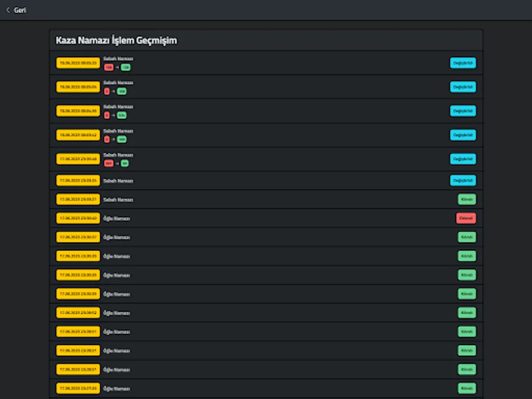This screenshot has height=399, width=532.
Task: Click the last Sabah Namazı label in the list
Action: pyautogui.click(x=118, y=199)
